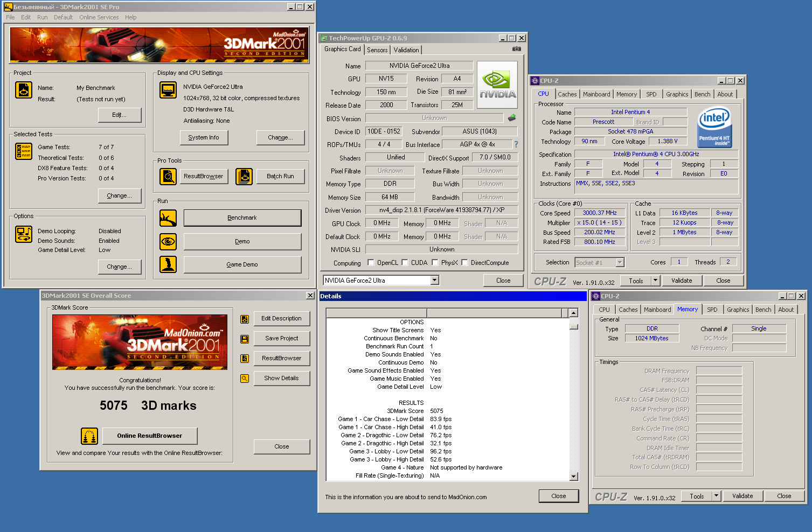Viewport: 812px width, 532px height.
Task: Toggle the OpenCL checkbox
Action: pos(371,263)
